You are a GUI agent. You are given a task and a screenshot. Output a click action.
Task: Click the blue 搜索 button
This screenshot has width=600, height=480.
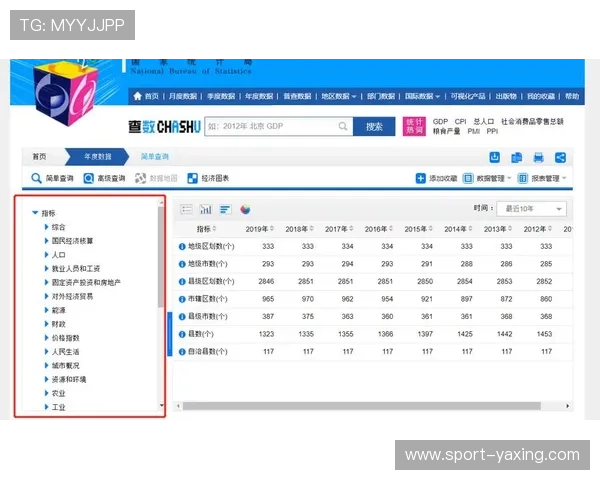pos(374,126)
